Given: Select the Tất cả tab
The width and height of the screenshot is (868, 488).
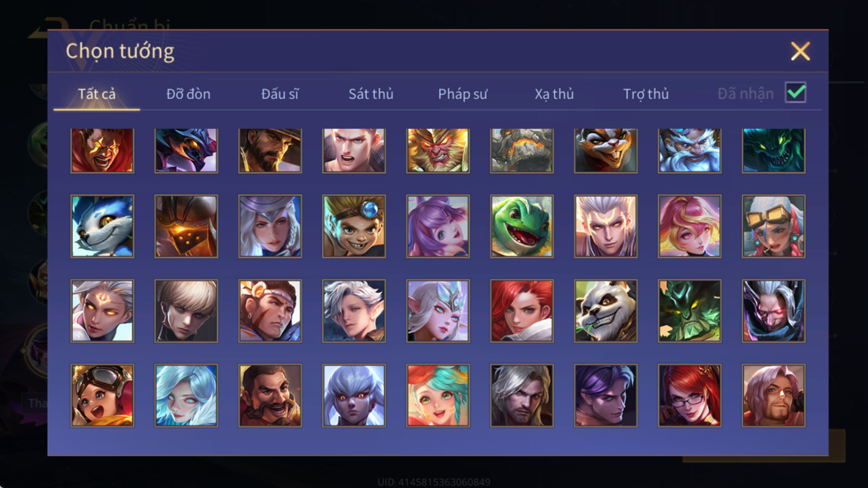Looking at the screenshot, I should [97, 94].
